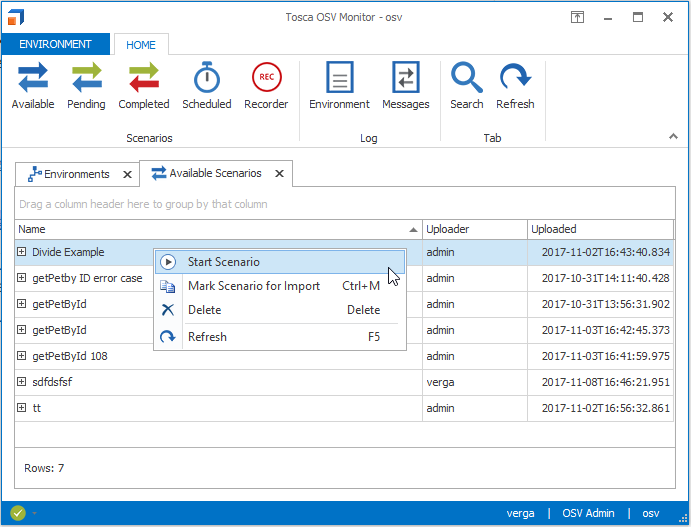
Task: Expand the sdfdsfsf scenario row
Action: (22, 382)
